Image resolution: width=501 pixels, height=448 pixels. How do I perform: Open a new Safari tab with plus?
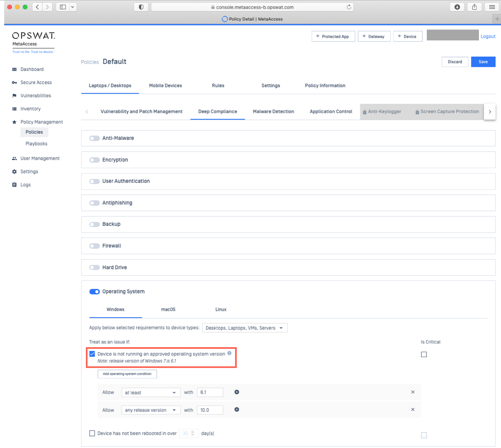click(x=497, y=19)
